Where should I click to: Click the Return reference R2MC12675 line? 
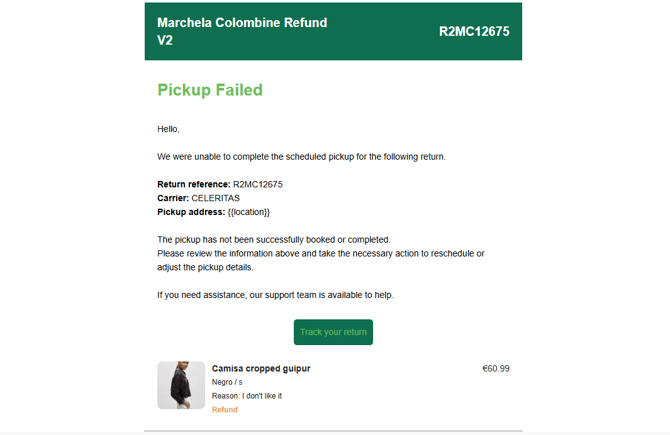[220, 184]
